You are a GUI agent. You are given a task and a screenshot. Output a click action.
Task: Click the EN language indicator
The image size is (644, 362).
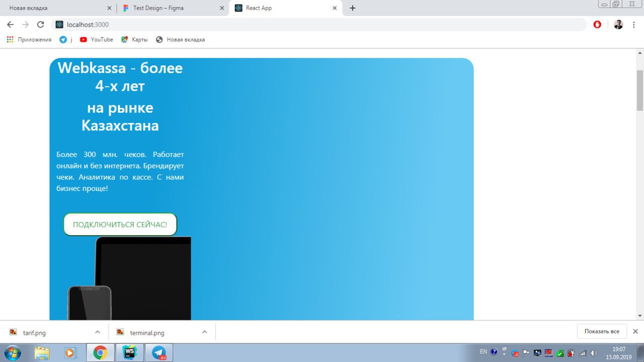[483, 352]
